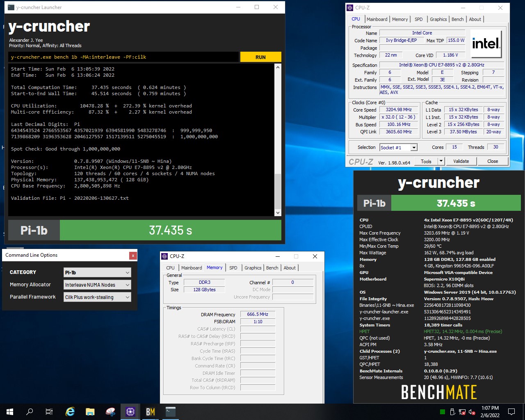Click the top CPU-Z window title icon
525x420 pixels.
point(350,7)
